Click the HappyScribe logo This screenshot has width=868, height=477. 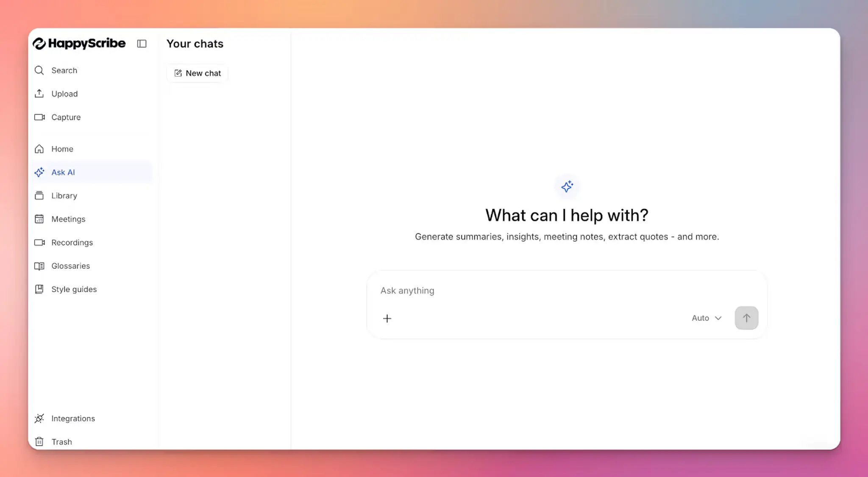[79, 43]
